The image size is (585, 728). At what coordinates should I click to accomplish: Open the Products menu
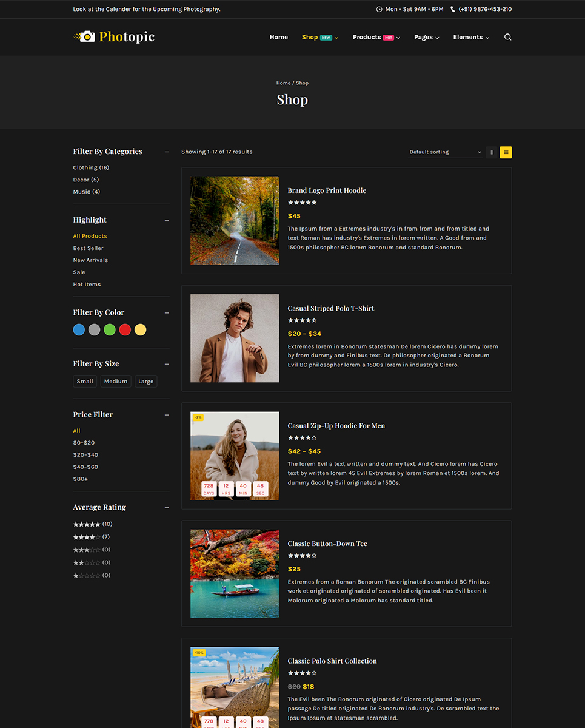[x=376, y=37]
